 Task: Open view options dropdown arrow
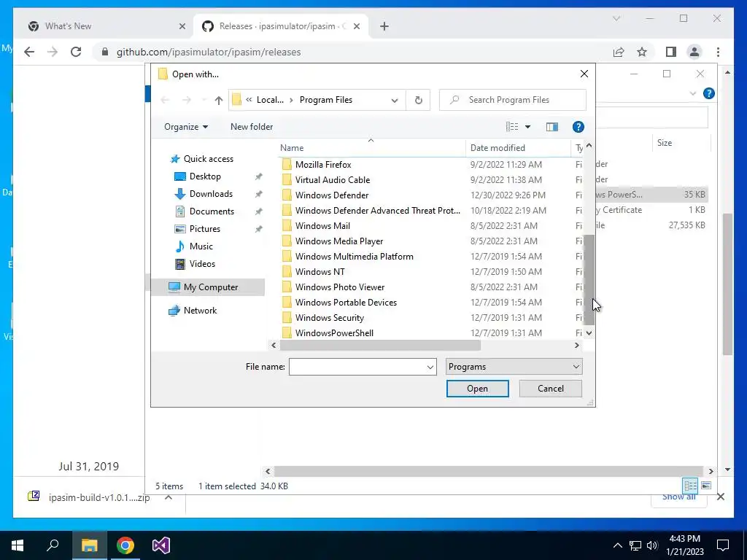[527, 127]
